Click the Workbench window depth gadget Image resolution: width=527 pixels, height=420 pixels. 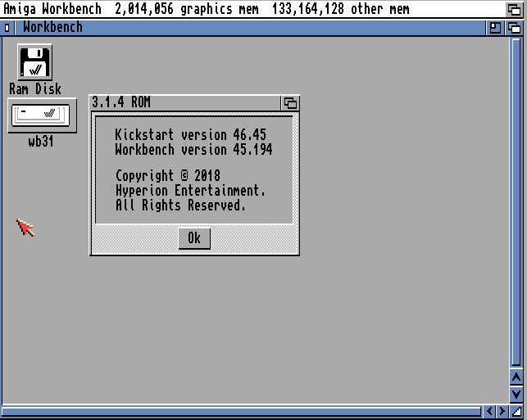point(514,28)
